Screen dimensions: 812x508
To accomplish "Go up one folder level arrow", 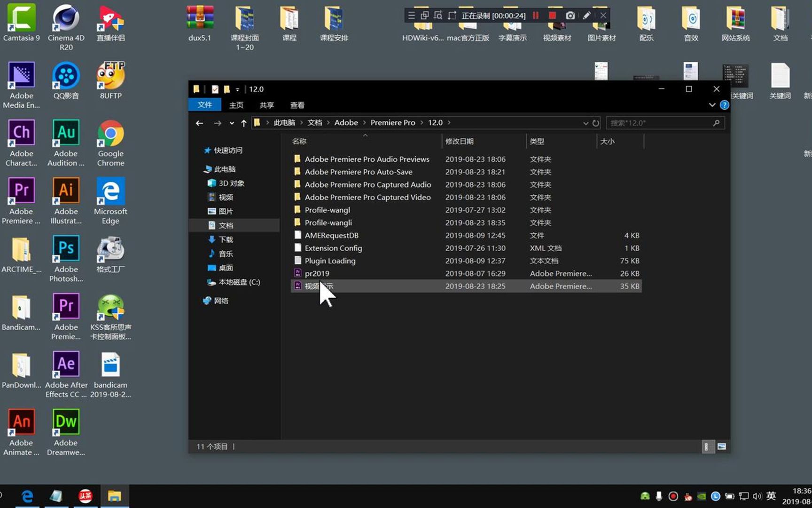I will point(243,123).
